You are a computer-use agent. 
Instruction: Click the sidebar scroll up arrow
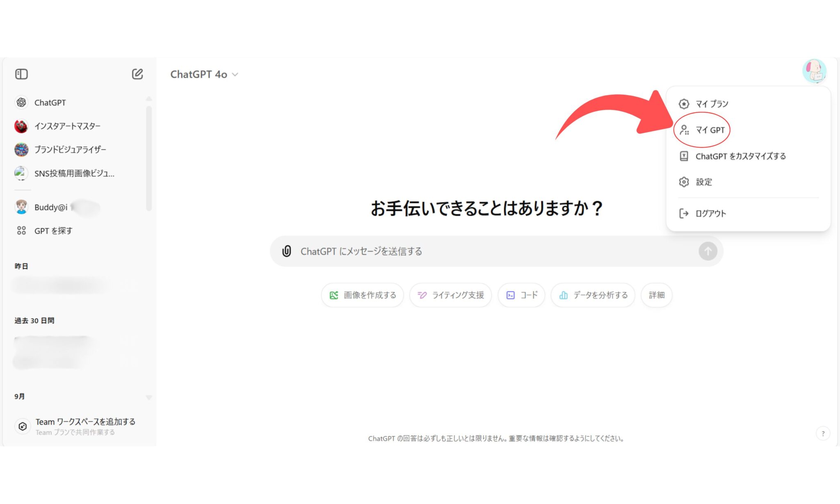tap(149, 99)
